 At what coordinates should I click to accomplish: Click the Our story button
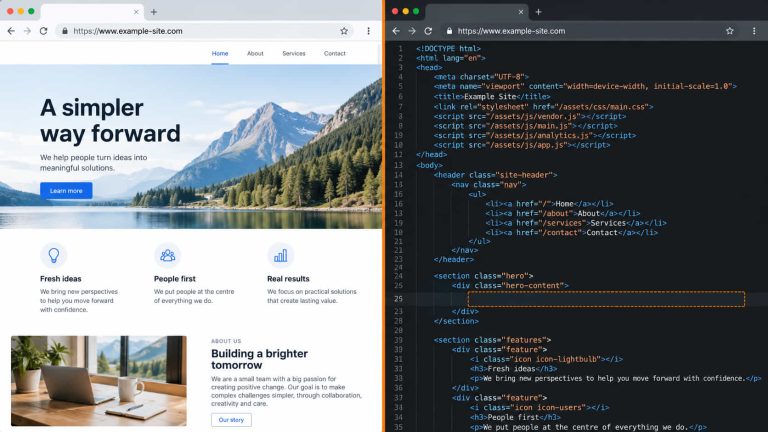pos(231,420)
